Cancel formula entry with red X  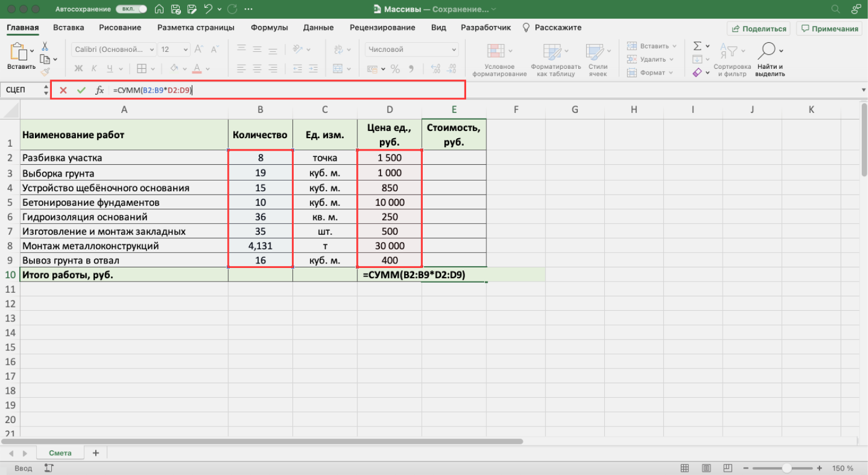(x=63, y=90)
